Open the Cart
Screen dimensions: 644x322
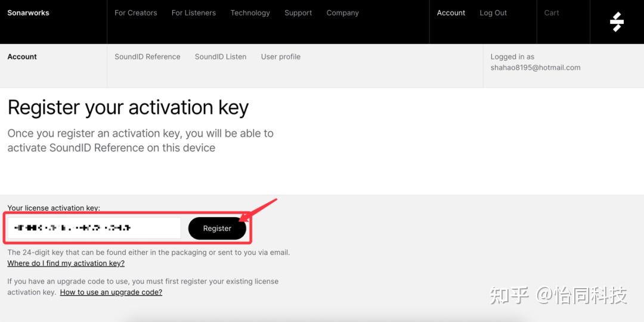[552, 13]
